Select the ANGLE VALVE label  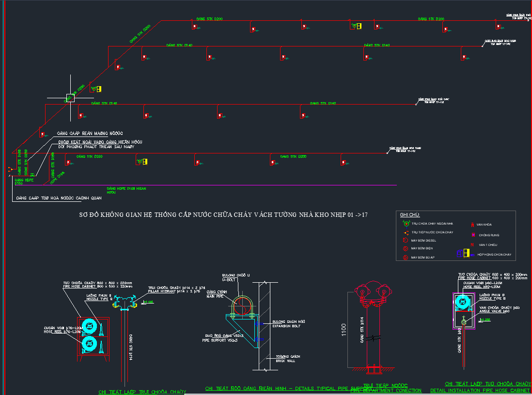pyautogui.click(x=494, y=311)
